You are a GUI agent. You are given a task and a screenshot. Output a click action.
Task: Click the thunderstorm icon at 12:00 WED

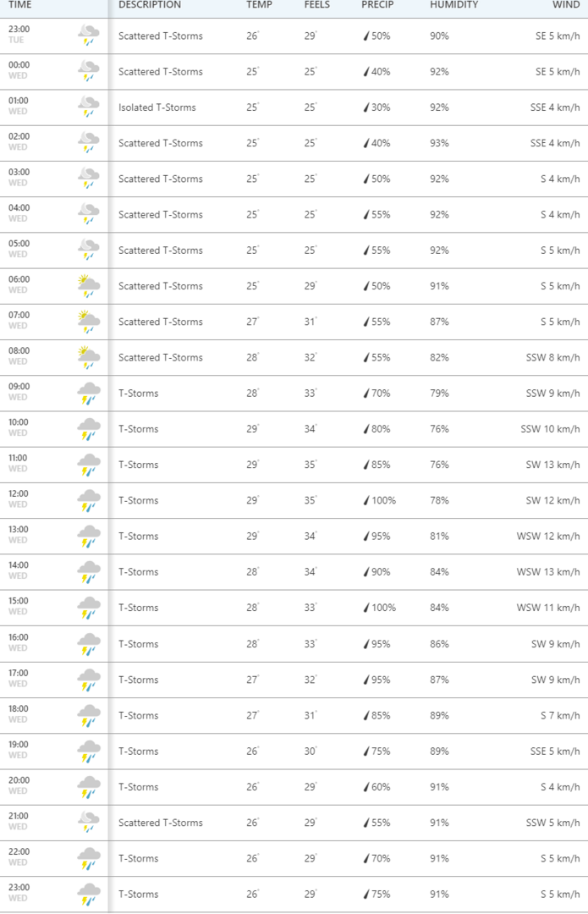[88, 500]
